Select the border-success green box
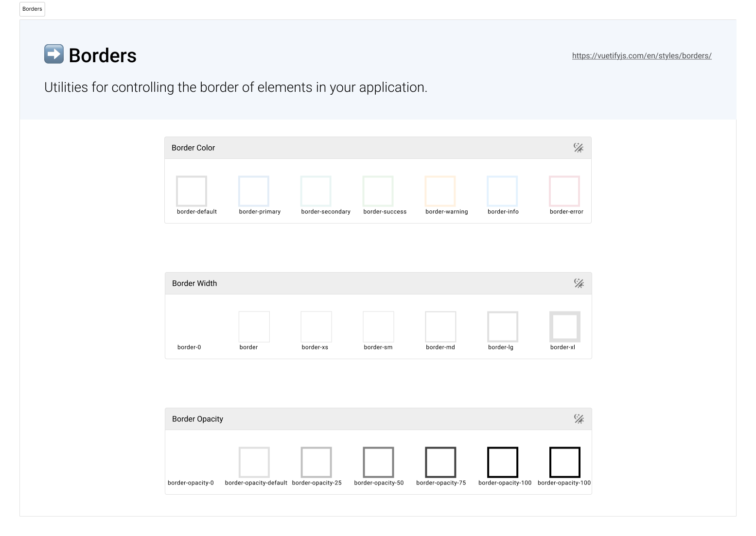This screenshot has height=536, width=756. (378, 191)
